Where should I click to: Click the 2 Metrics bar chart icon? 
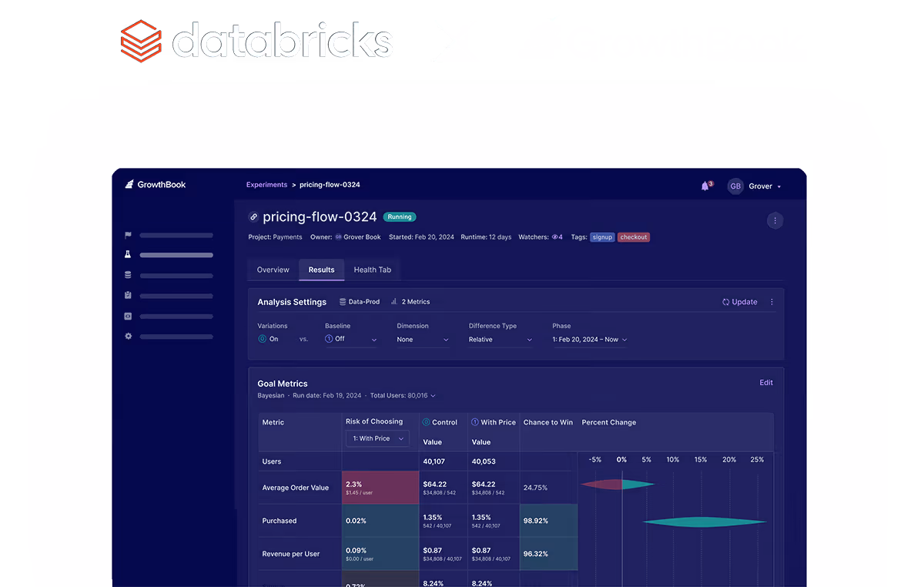coord(394,302)
